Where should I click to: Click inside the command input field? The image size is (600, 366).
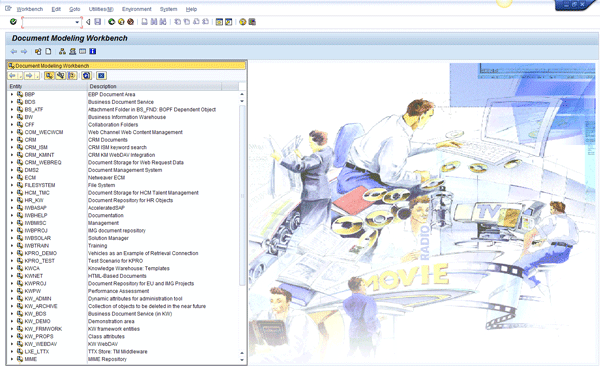[x=49, y=22]
